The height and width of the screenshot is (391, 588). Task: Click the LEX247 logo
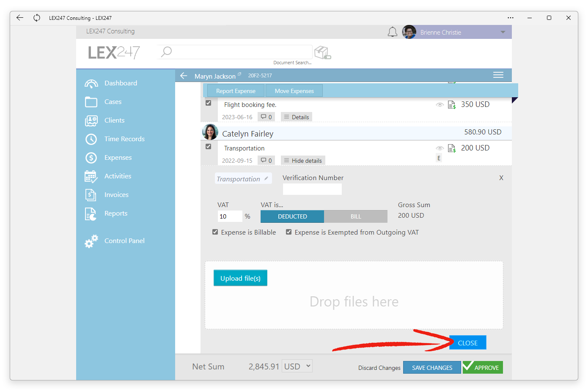point(114,52)
